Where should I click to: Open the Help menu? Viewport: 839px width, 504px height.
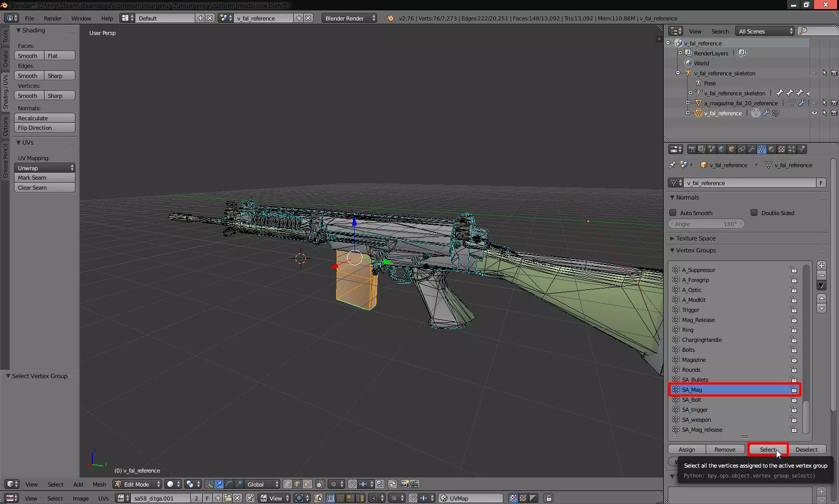(107, 18)
